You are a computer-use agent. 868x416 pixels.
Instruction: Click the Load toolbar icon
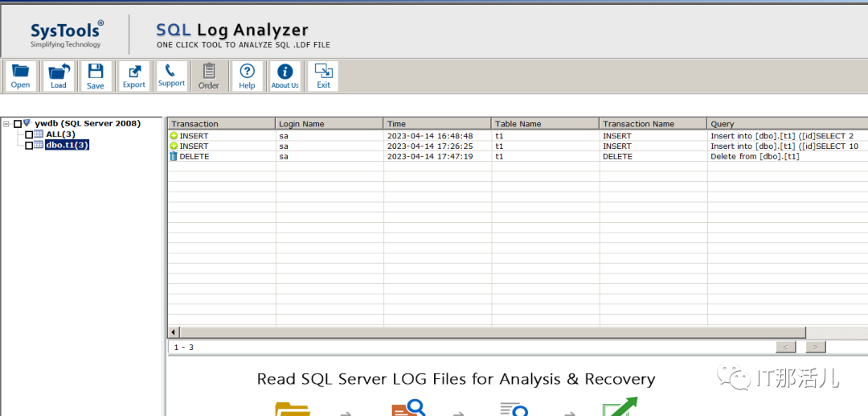coord(58,76)
